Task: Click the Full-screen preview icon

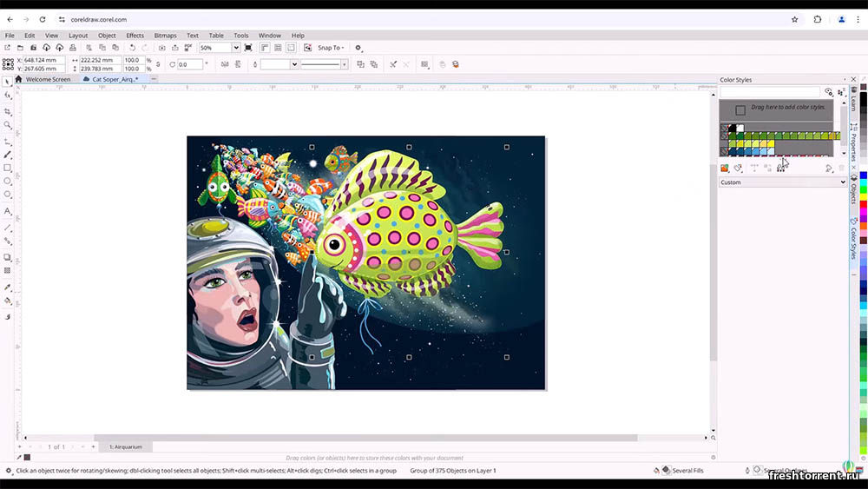Action: 248,48
